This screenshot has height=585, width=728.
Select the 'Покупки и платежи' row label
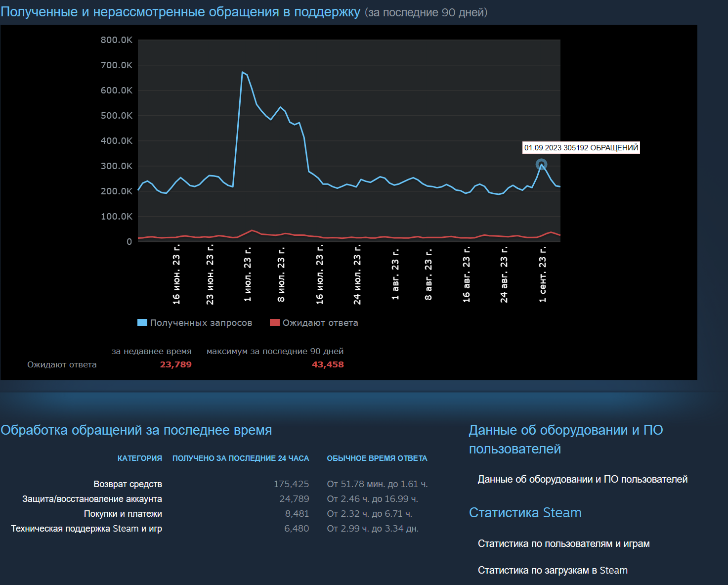tap(123, 514)
